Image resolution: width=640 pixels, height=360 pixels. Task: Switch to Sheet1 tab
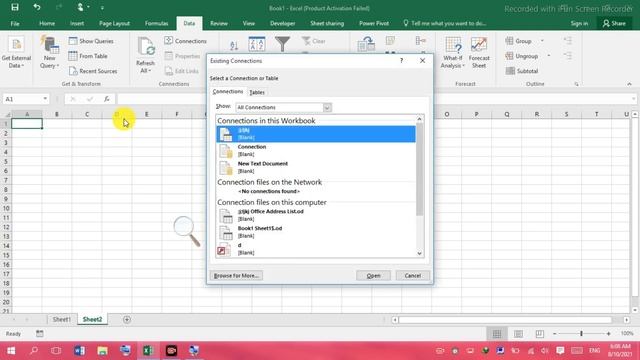[62, 319]
